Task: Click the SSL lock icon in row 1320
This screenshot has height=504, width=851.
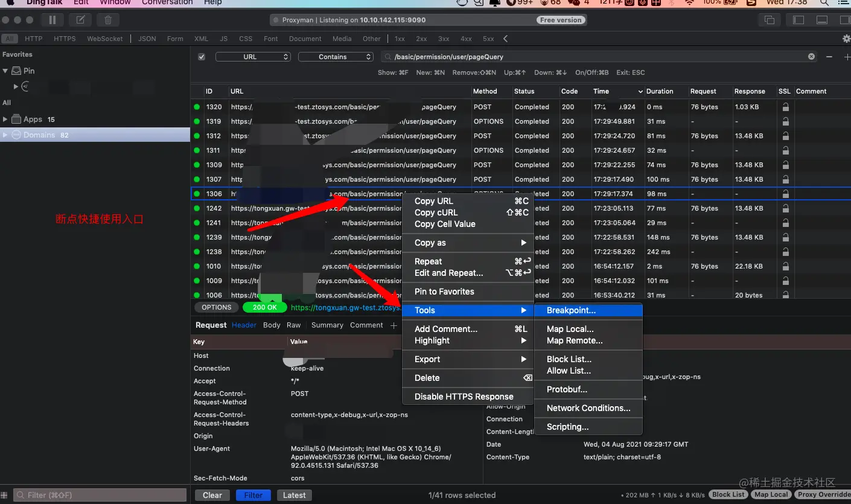Action: click(x=785, y=107)
